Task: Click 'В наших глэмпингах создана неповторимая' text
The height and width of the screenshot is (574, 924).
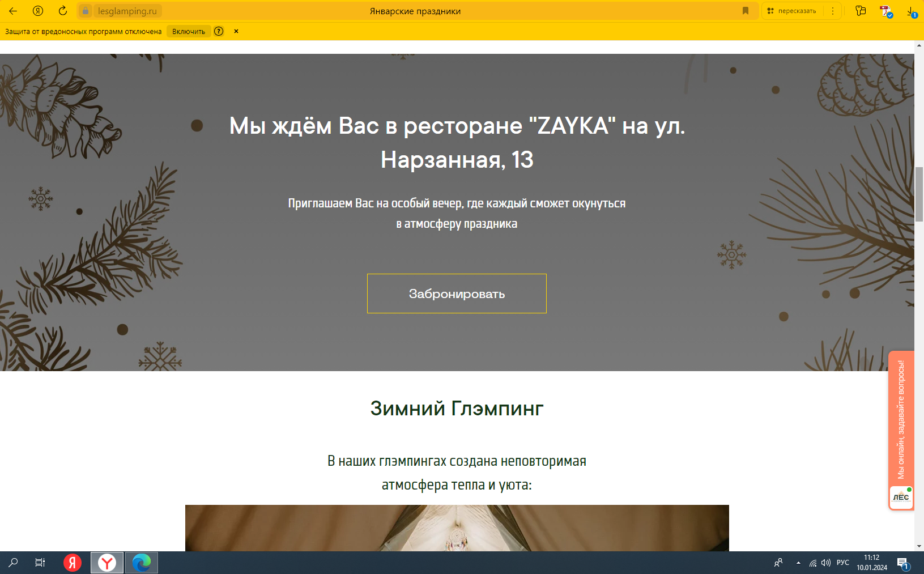Action: [x=457, y=461]
